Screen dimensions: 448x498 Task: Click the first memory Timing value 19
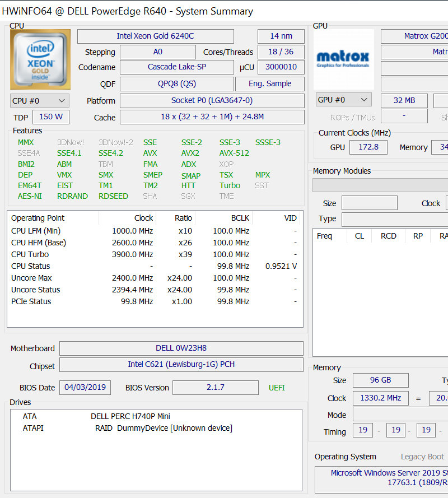coord(363,430)
